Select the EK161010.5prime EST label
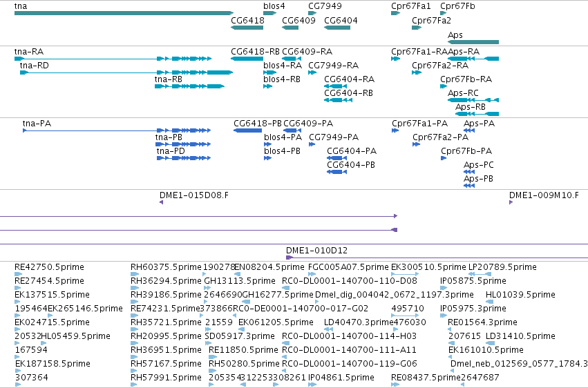The height and width of the screenshot is (388, 588). (486, 350)
